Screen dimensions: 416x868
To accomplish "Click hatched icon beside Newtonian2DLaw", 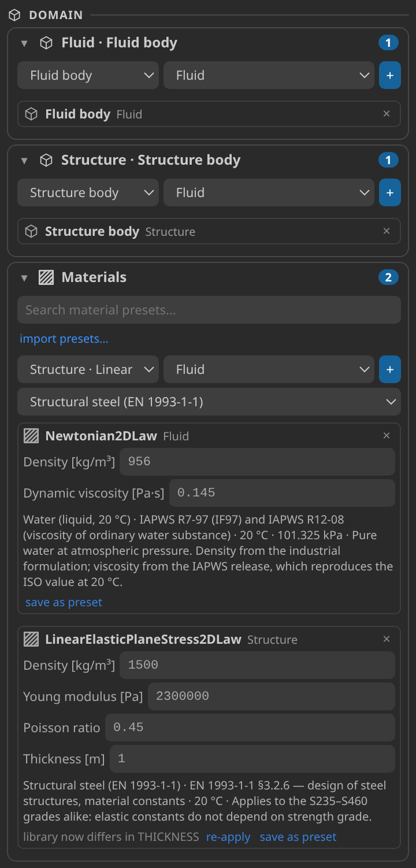I will pos(31,436).
